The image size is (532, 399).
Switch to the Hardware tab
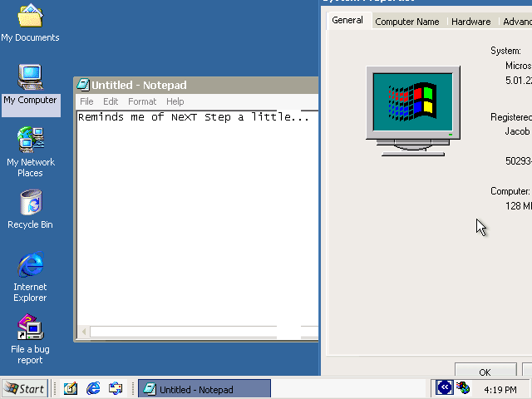click(471, 22)
